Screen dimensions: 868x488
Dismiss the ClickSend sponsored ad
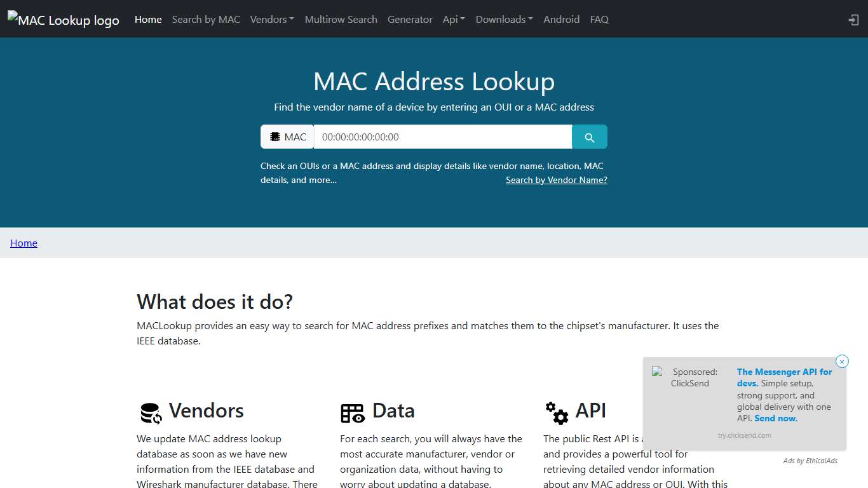point(842,361)
